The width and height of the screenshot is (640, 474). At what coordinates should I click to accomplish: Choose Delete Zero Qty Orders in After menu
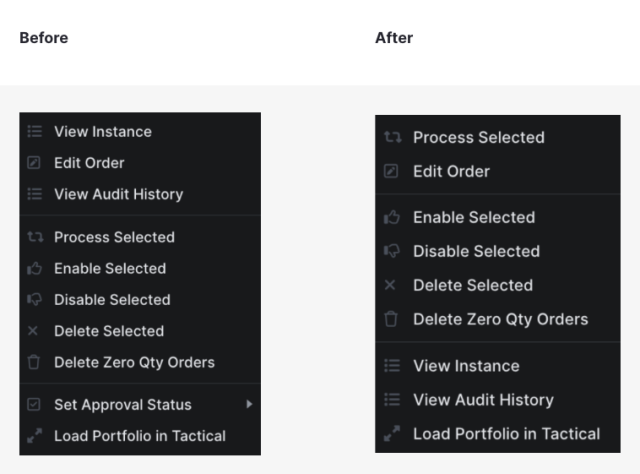coord(500,319)
